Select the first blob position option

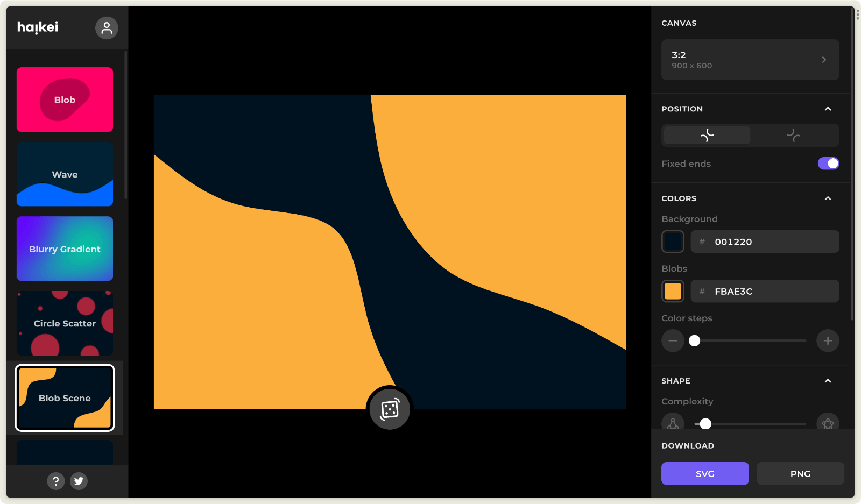pos(707,136)
